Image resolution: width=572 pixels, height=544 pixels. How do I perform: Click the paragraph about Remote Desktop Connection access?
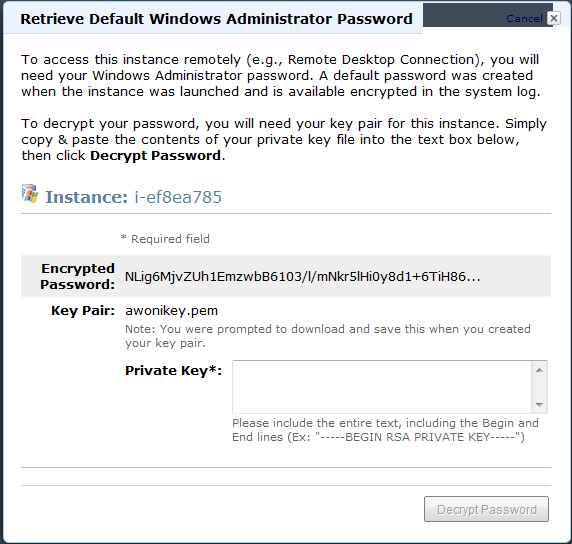281,76
